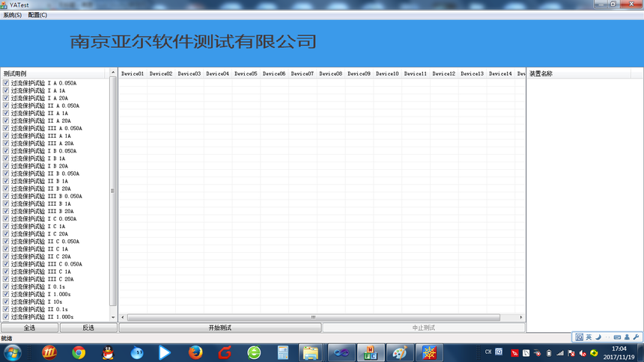Click the 装置名称 column header
The width and height of the screenshot is (644, 362).
tap(541, 73)
